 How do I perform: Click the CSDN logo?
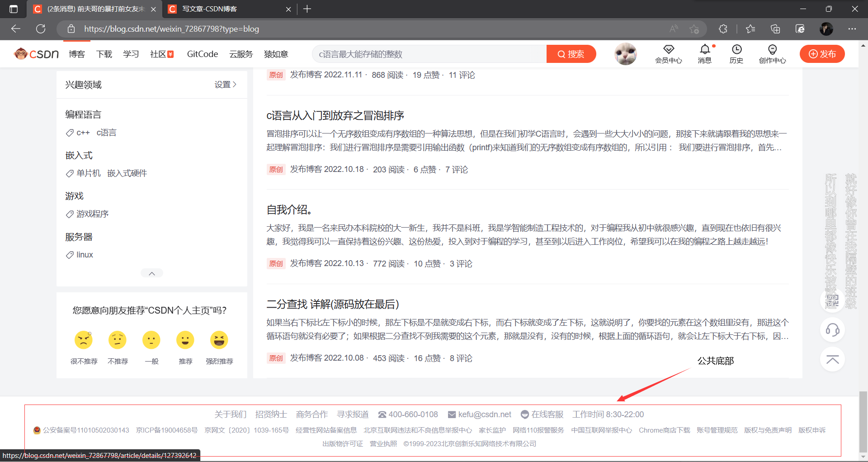point(36,54)
